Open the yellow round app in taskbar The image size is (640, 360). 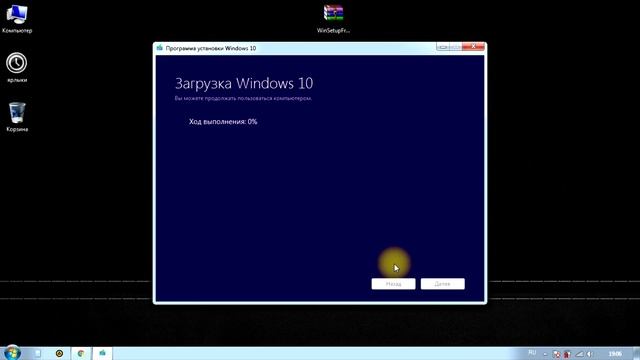[x=59, y=353]
